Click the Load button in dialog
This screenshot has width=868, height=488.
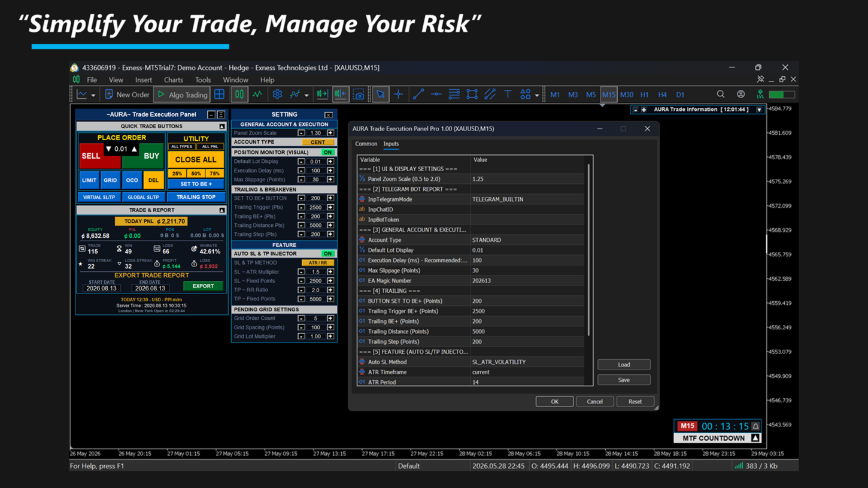(x=624, y=365)
